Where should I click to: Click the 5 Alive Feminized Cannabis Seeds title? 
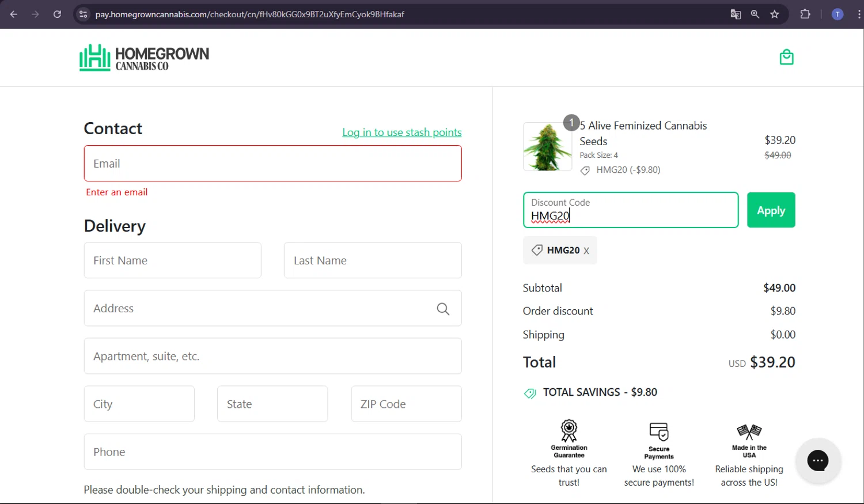click(643, 133)
